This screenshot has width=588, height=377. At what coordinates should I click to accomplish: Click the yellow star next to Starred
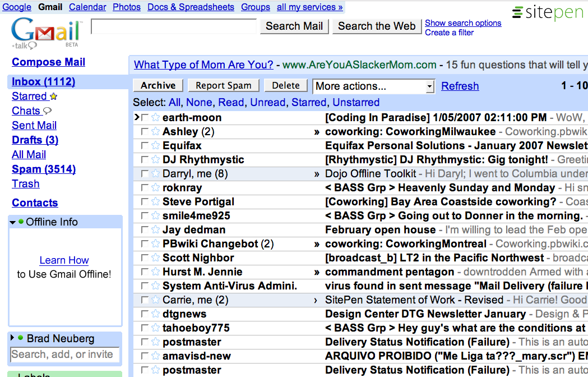point(54,96)
